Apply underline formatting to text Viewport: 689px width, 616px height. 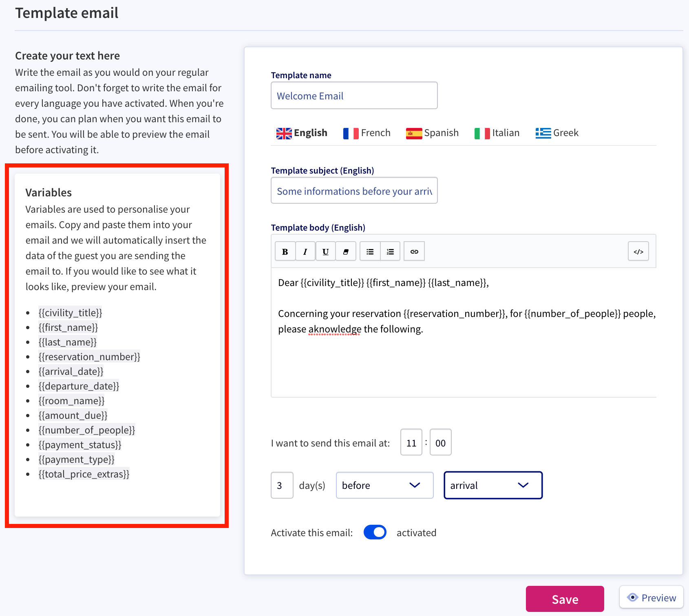pos(325,251)
